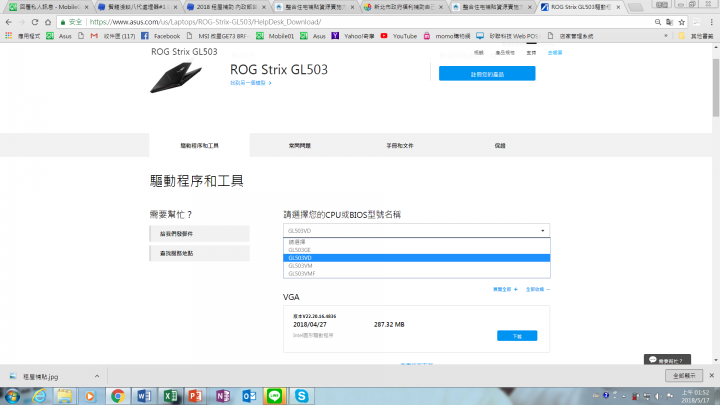
Task: Choose the first placeholder option in model list
Action: click(x=416, y=242)
